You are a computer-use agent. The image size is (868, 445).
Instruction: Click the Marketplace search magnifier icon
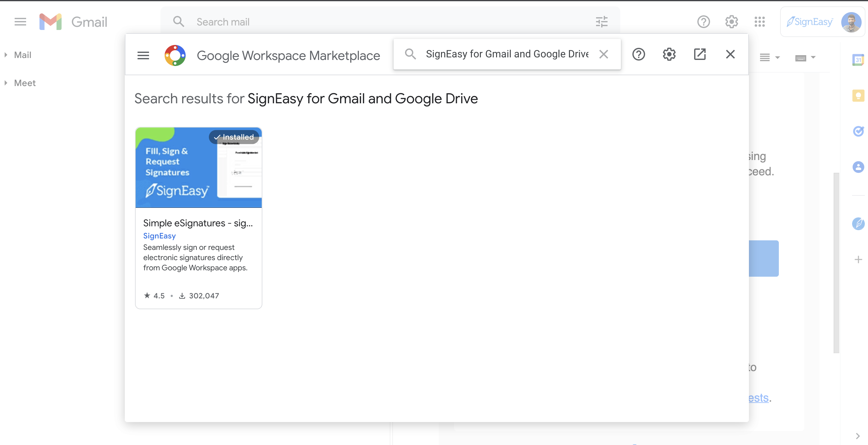pos(410,54)
